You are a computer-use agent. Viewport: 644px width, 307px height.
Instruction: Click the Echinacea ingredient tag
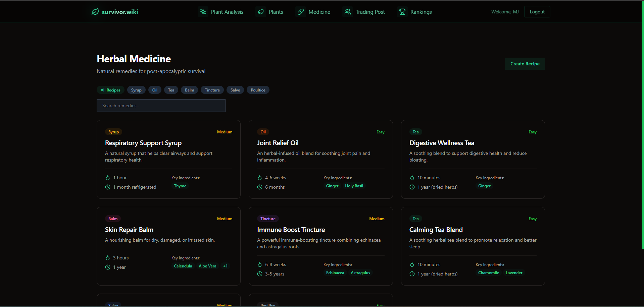pyautogui.click(x=335, y=273)
